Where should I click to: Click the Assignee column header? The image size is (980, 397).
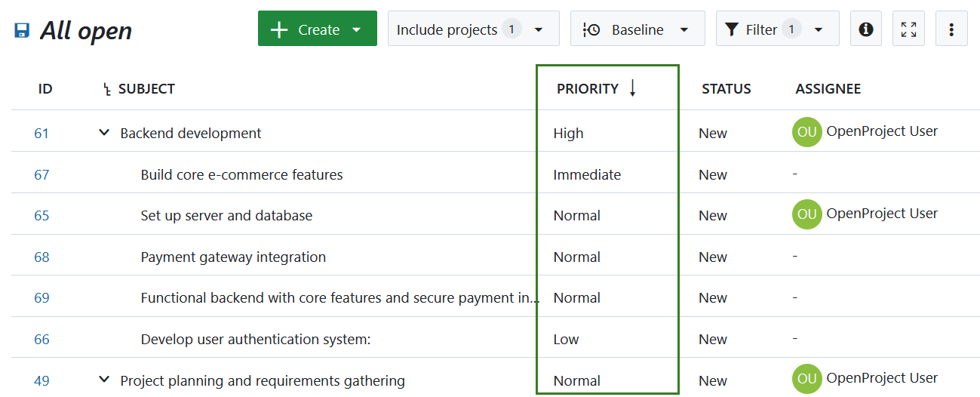(828, 89)
